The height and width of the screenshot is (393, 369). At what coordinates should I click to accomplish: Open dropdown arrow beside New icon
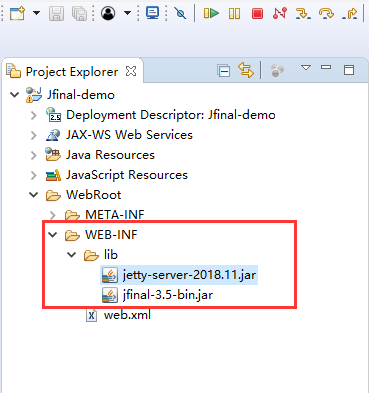pos(36,13)
